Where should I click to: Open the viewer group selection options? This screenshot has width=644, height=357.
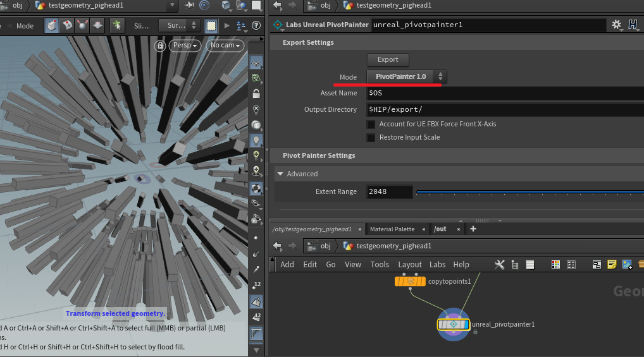pyautogui.click(x=242, y=27)
